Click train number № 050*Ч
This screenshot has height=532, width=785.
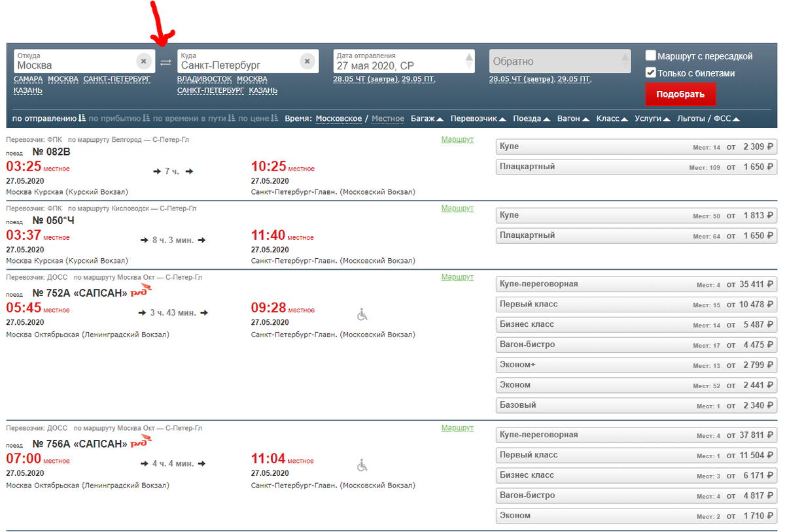[x=54, y=220]
